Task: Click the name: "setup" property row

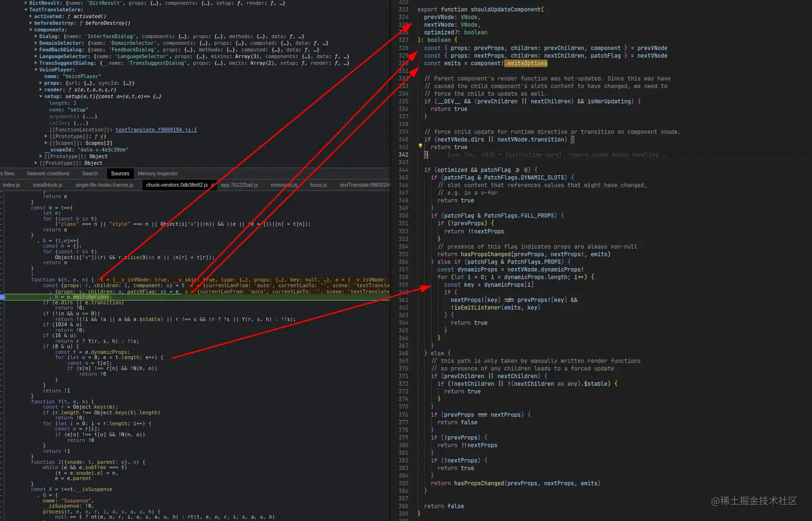Action: coord(69,110)
